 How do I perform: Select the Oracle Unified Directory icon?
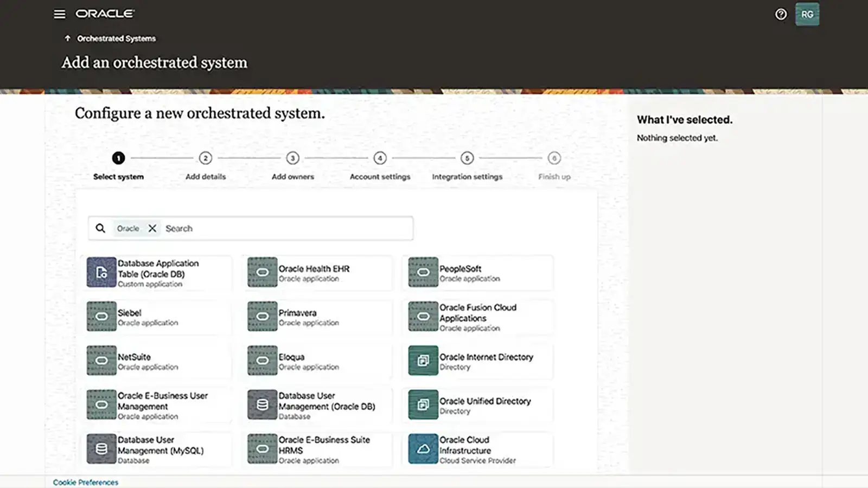tap(423, 404)
